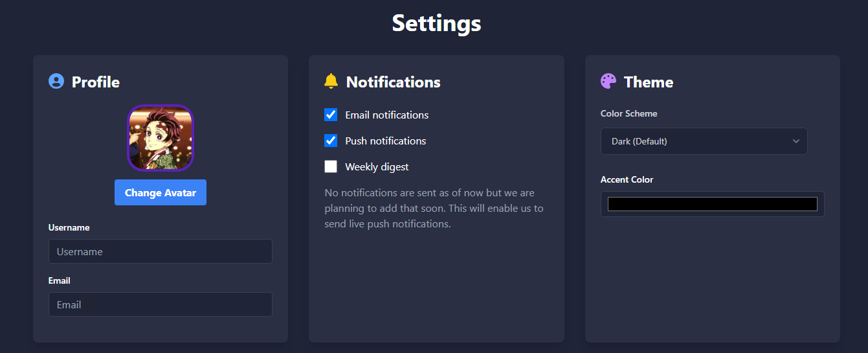Open the Accent Color picker swatch
Image resolution: width=868 pixels, height=353 pixels.
coord(712,204)
